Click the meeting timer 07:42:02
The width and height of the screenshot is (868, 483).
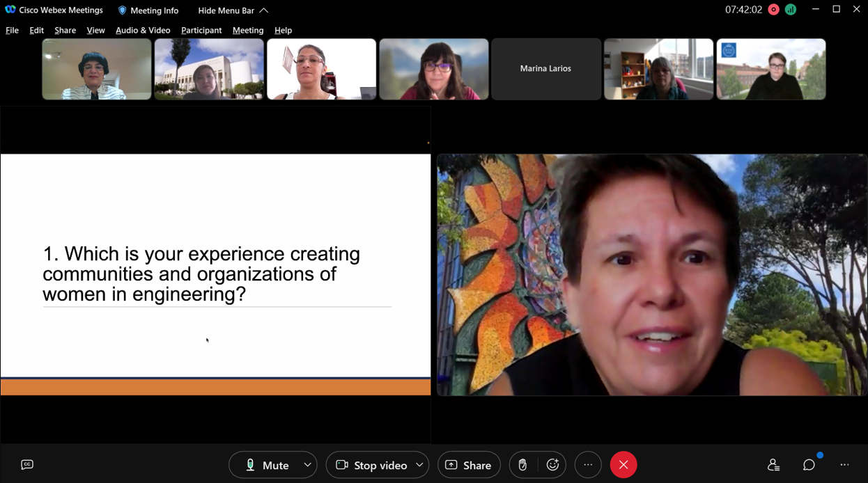click(743, 10)
